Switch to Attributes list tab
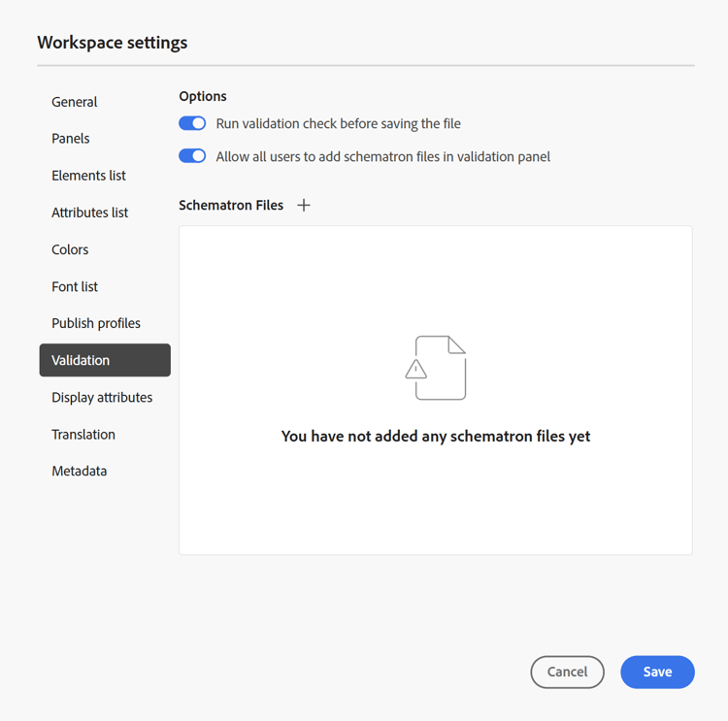This screenshot has height=721, width=728. click(89, 213)
